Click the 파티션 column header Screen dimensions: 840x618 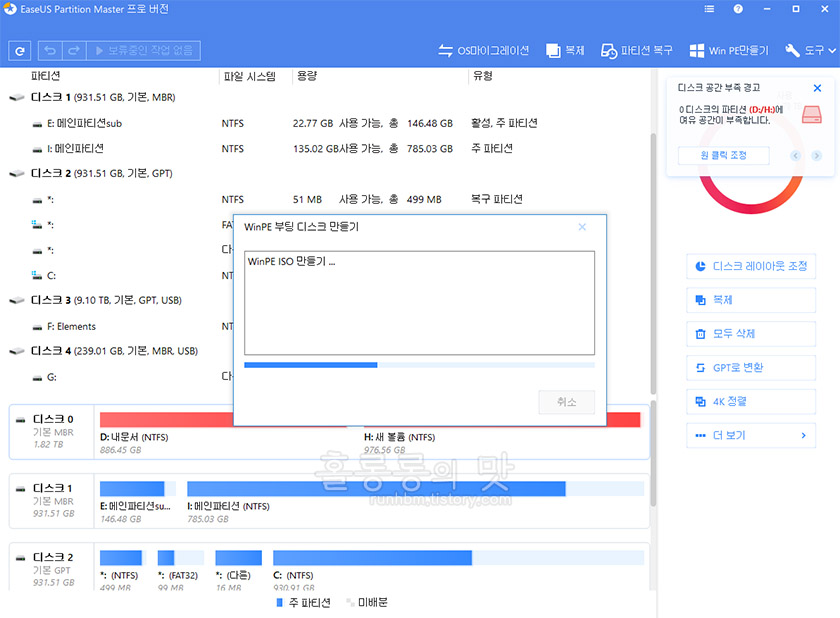point(46,76)
